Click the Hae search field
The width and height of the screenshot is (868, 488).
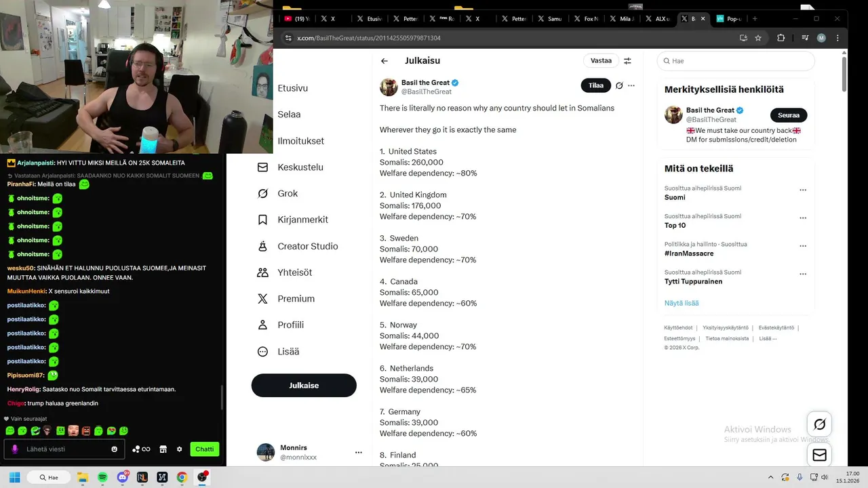pos(736,61)
